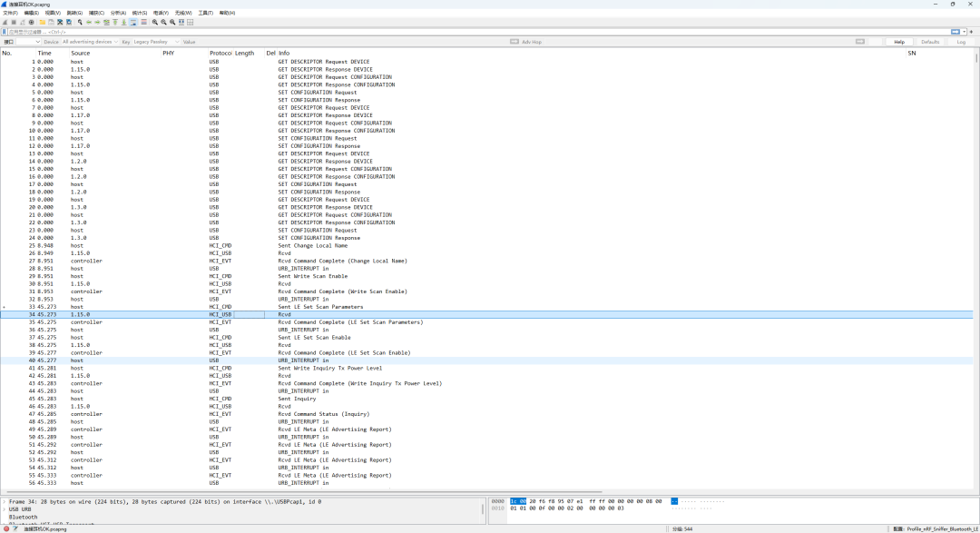980x533 pixels.
Task: Toggle auto-scroll during live capture
Action: (132, 22)
